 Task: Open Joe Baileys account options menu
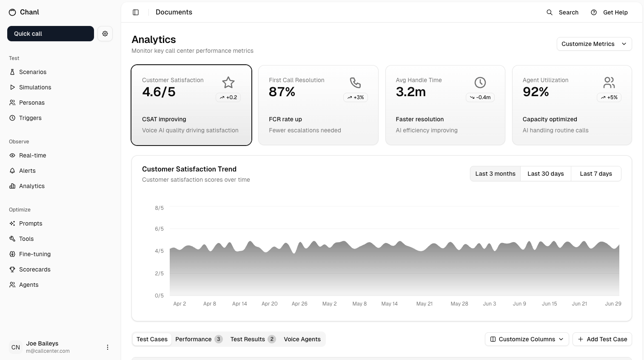108,347
